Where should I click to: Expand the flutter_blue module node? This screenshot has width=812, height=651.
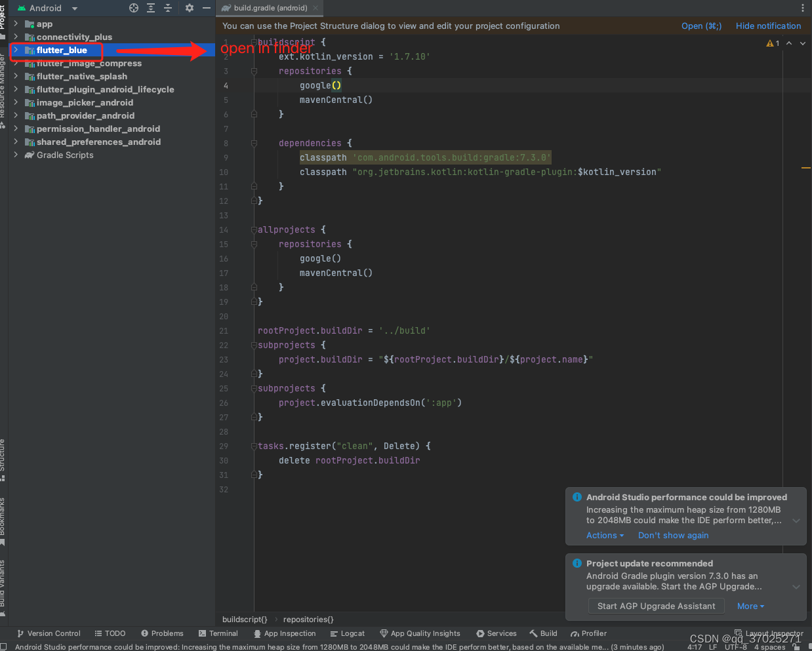(16, 50)
